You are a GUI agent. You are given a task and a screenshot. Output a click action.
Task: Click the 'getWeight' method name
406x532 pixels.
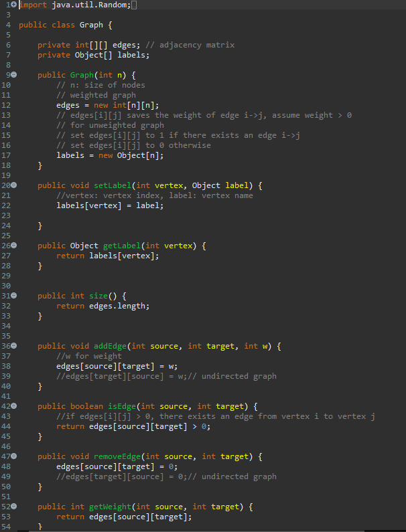(110, 507)
